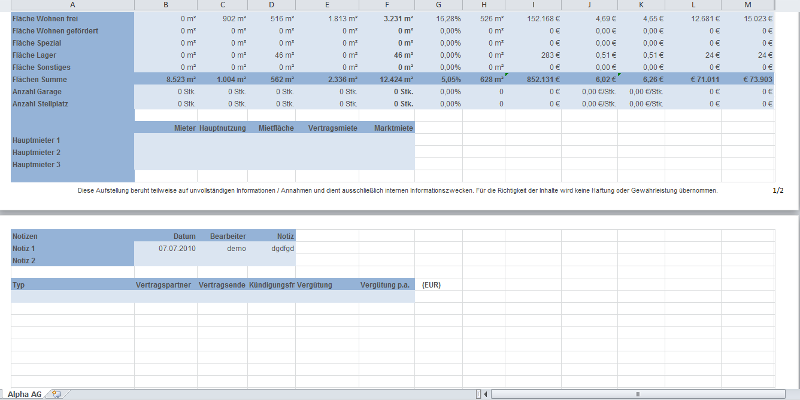
Task: Select the 'Flächen Summe' cell
Action: (72, 79)
